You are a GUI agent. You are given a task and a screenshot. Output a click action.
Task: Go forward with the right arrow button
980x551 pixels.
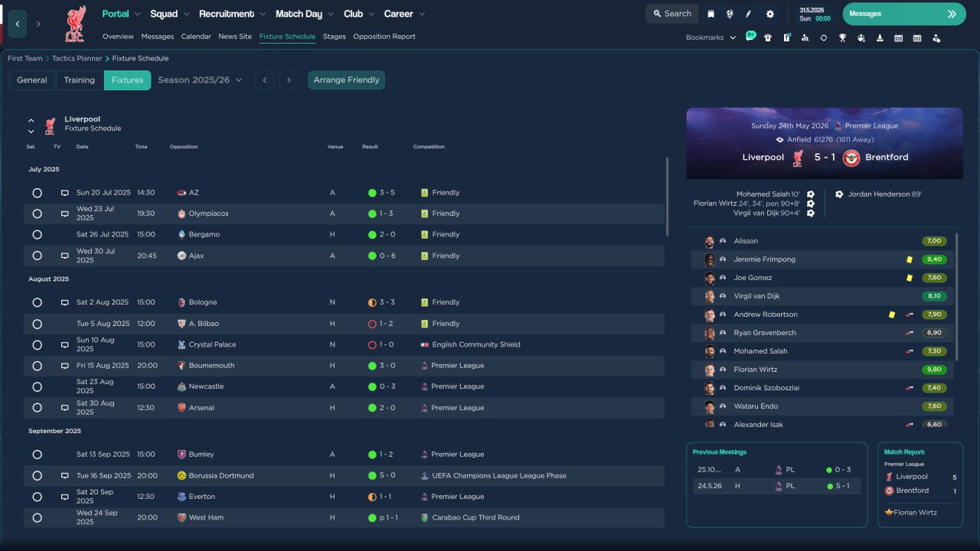38,24
